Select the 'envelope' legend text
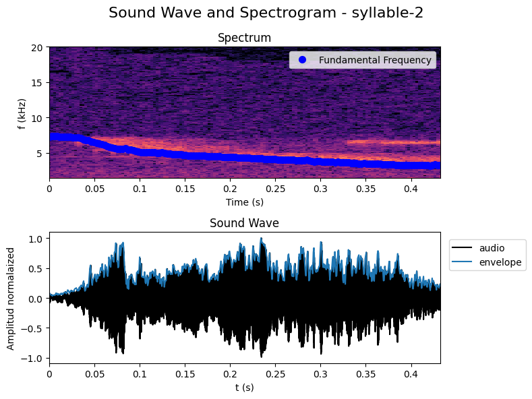This screenshot has width=532, height=399. coord(500,262)
